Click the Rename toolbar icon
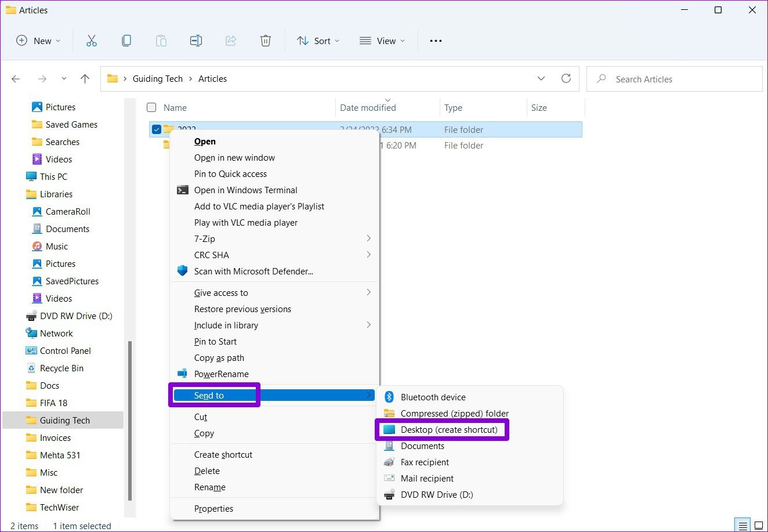 (196, 41)
